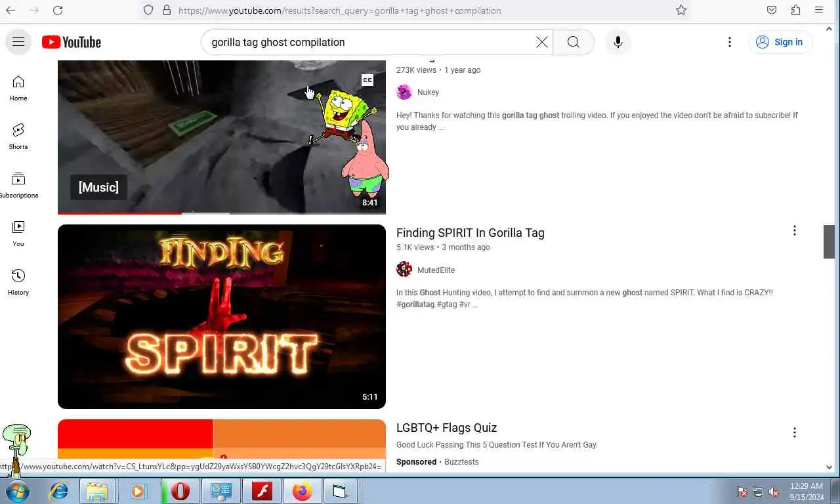Click the scrollbar down arrow
This screenshot has width=840, height=504.
pos(829,467)
